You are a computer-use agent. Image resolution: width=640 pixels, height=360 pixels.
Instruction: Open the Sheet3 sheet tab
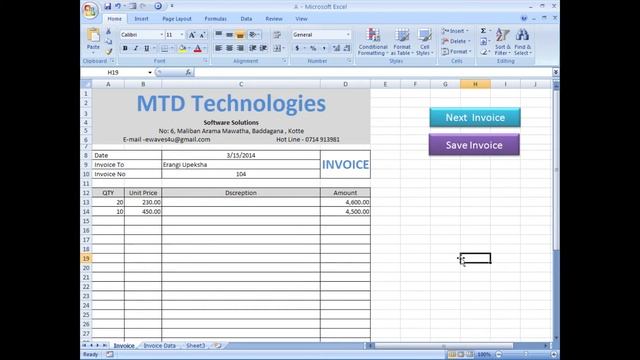[x=196, y=345]
